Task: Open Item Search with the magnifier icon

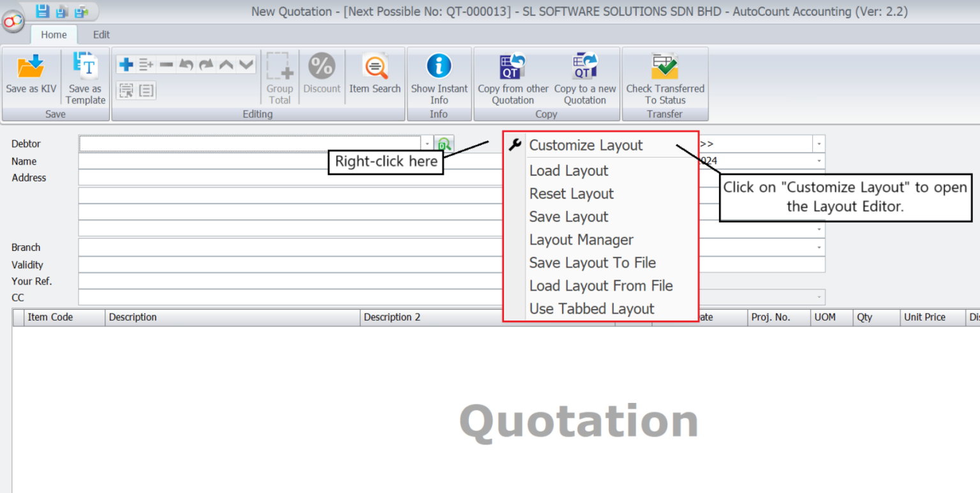Action: point(375,66)
